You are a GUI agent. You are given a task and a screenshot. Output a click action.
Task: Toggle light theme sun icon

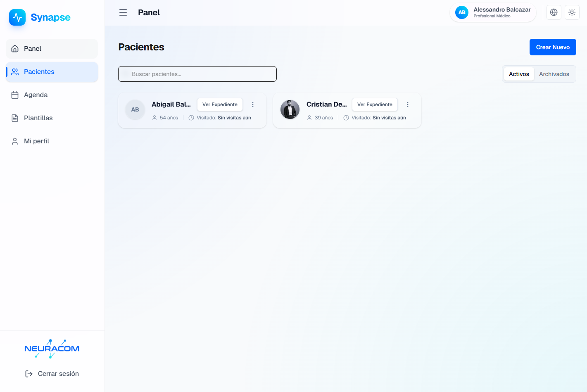click(x=572, y=12)
